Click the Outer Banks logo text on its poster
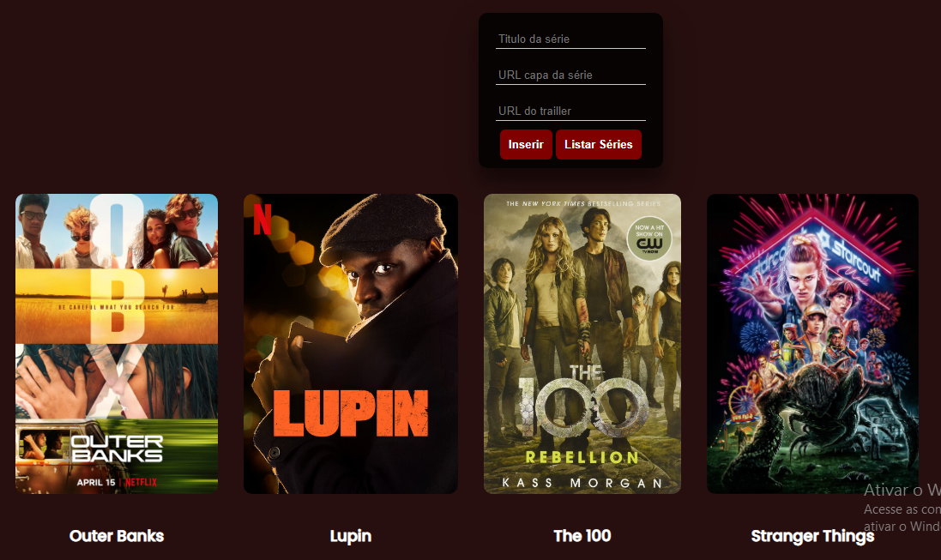The width and height of the screenshot is (941, 560). [x=117, y=449]
